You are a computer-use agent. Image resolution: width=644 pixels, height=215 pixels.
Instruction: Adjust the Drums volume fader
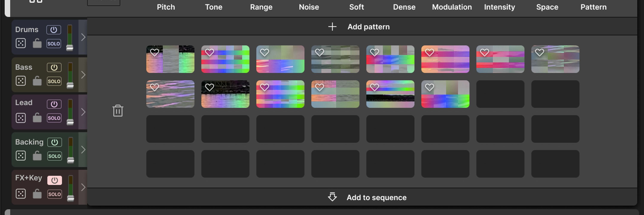tap(70, 48)
